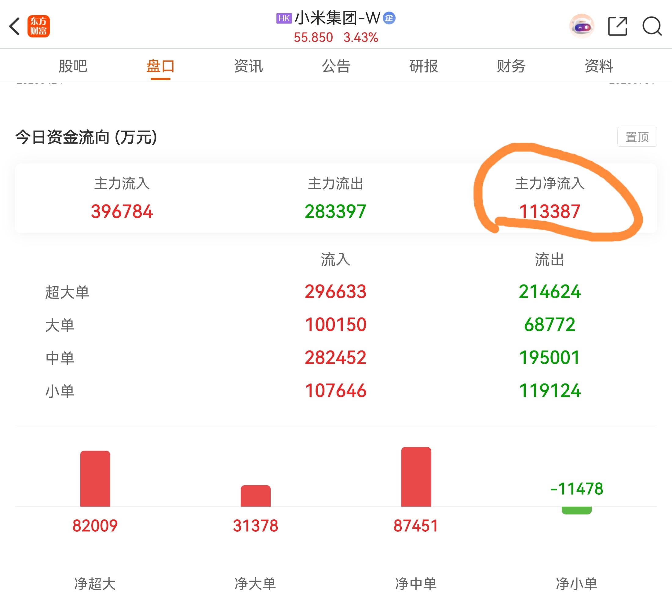Tap the 流出 column header
The height and width of the screenshot is (616, 672).
[550, 259]
